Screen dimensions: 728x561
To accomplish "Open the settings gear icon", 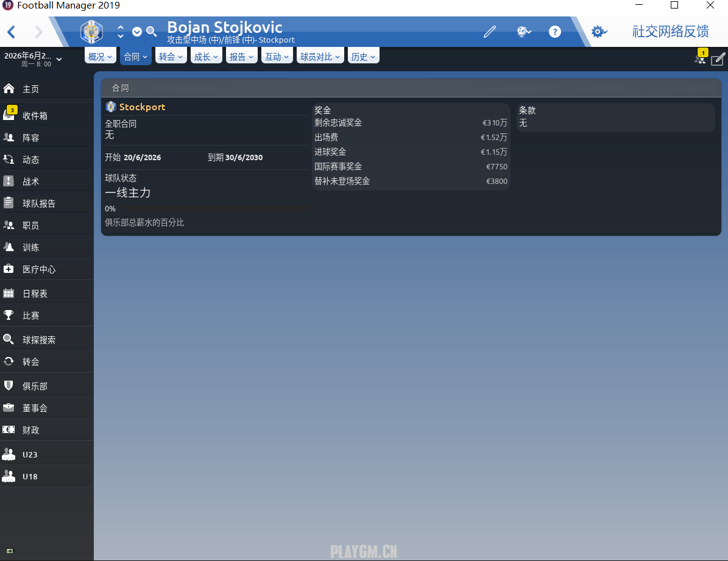I will coord(598,32).
